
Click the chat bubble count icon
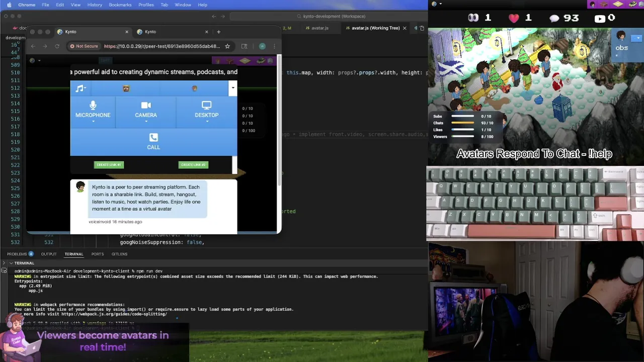click(x=554, y=18)
